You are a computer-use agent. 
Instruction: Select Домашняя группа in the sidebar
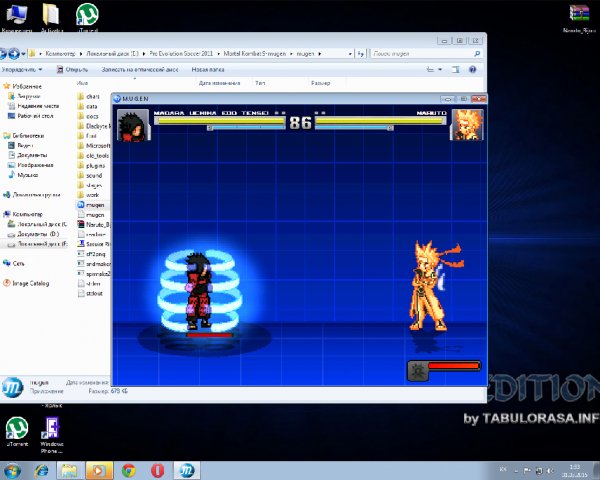point(36,195)
